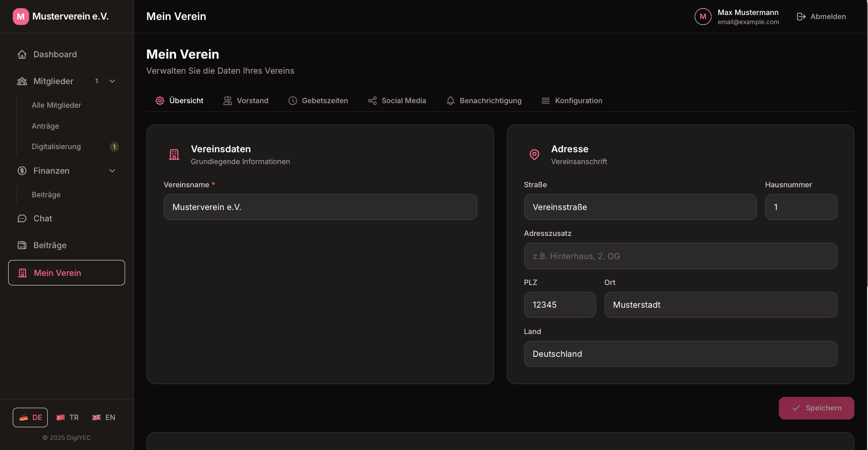868x450 pixels.
Task: Click the Max Mustermann user name
Action: coord(748,13)
